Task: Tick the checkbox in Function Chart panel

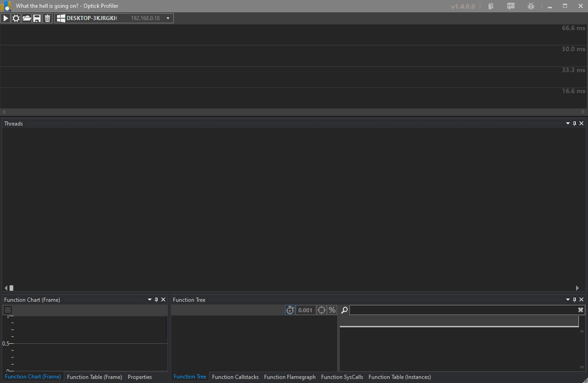Action: click(8, 310)
